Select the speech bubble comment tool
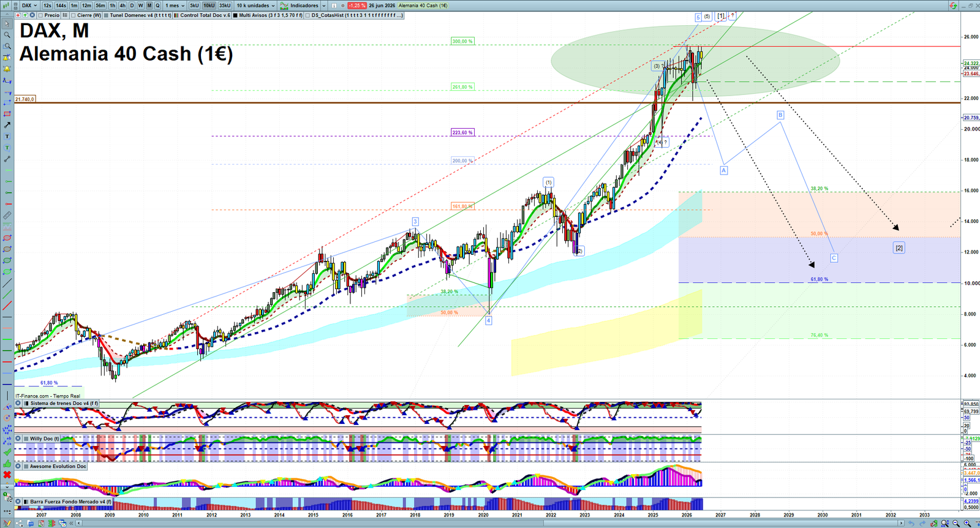980x528 pixels. point(7,148)
